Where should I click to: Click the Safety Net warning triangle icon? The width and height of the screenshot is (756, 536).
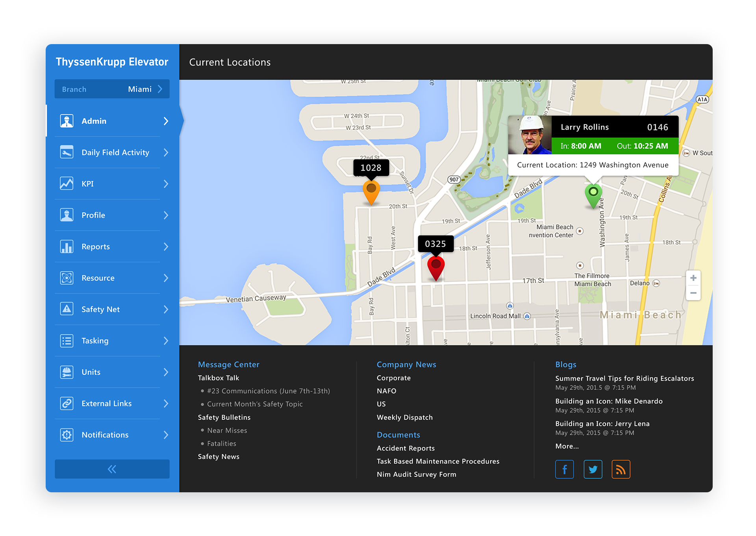coord(67,309)
